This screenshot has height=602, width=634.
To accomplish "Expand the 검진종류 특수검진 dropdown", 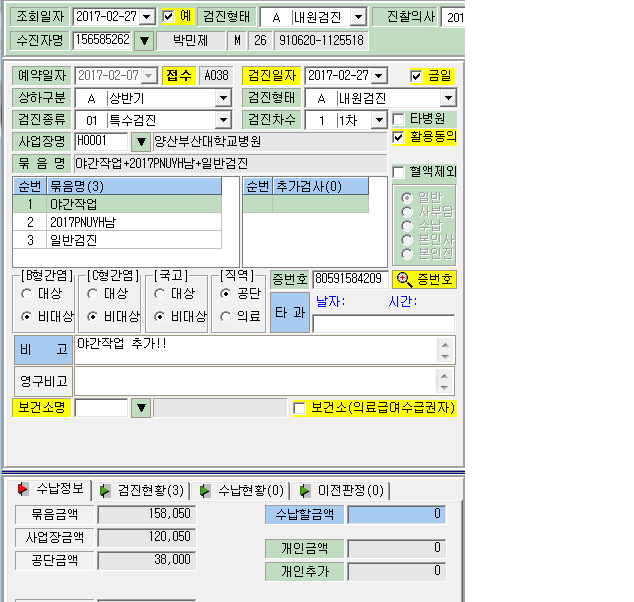I will click(223, 120).
